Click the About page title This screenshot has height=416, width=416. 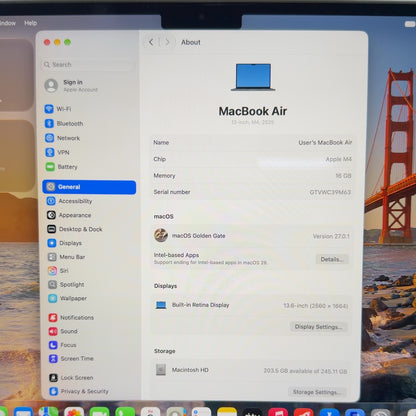coord(191,42)
